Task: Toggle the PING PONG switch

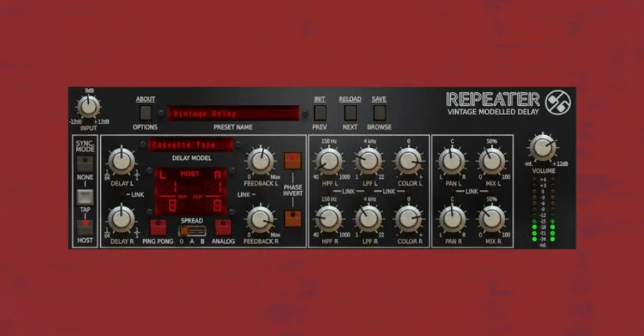Action: click(158, 227)
